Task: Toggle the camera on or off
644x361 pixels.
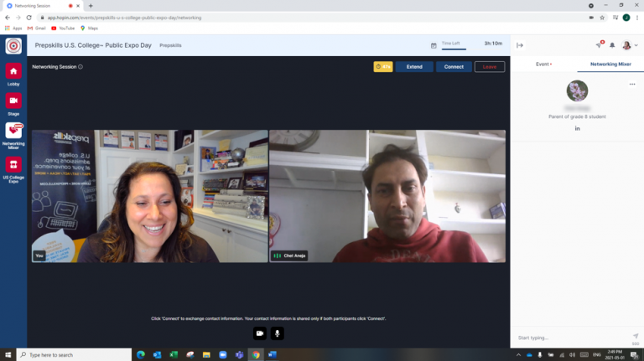Action: (259, 333)
